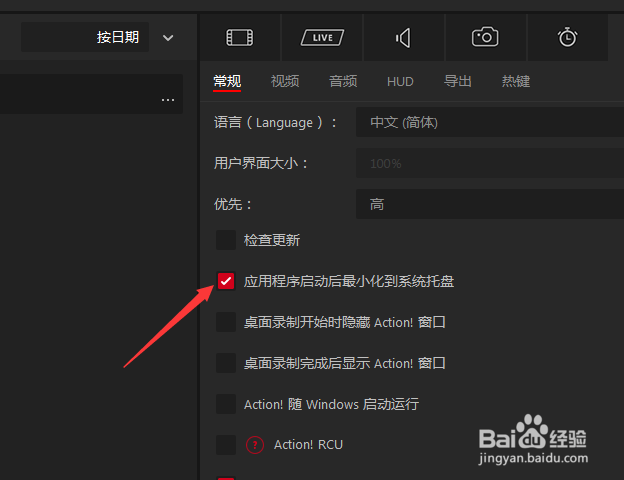Screen dimensions: 624x480
Task: Click the three-dots more options icon
Action: pyautogui.click(x=168, y=100)
